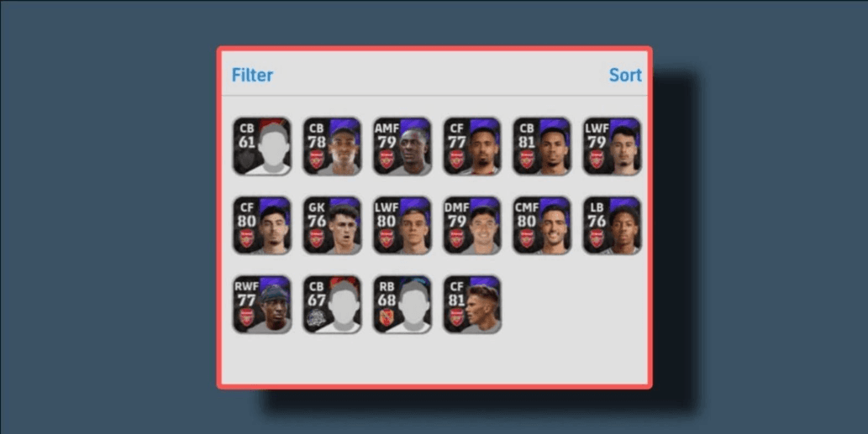Viewport: 868px width, 434px height.
Task: Open the Sort menu
Action: coord(625,76)
